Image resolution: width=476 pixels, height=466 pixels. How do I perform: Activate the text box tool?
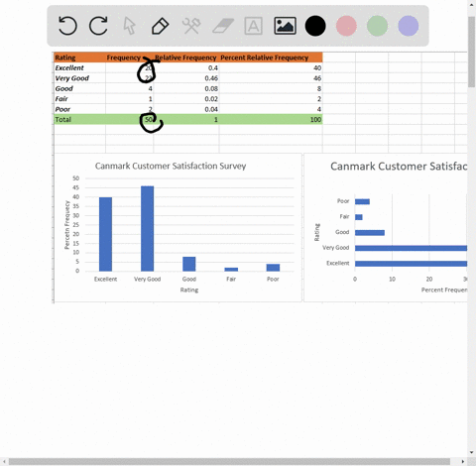click(x=254, y=26)
